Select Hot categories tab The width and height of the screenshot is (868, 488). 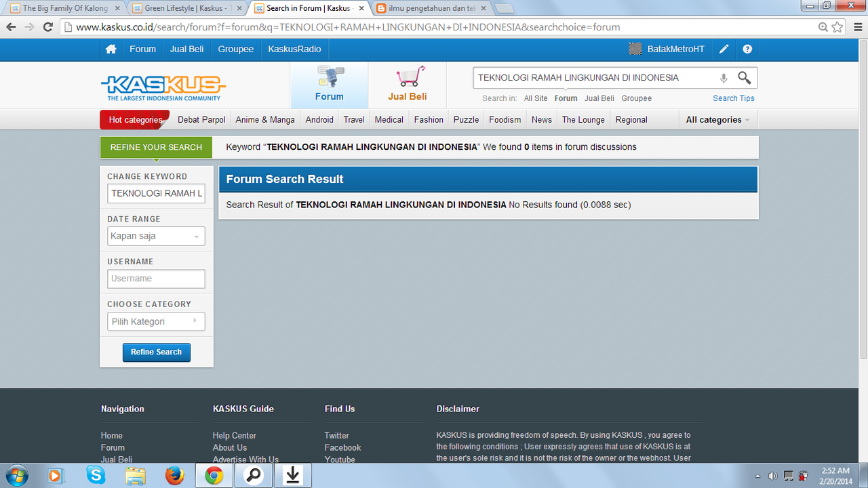135,119
